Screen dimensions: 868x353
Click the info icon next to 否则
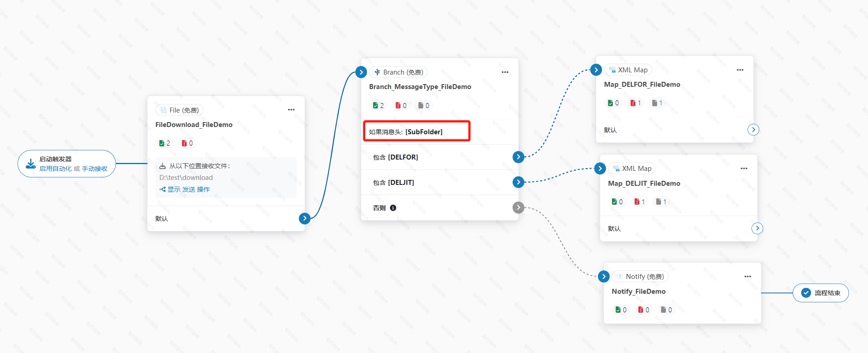pyautogui.click(x=393, y=208)
